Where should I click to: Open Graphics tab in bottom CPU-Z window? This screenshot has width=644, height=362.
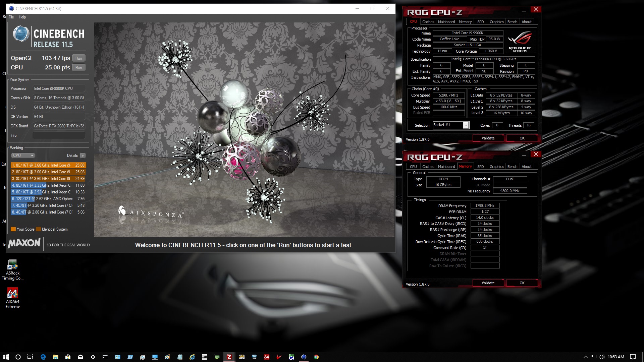(496, 167)
